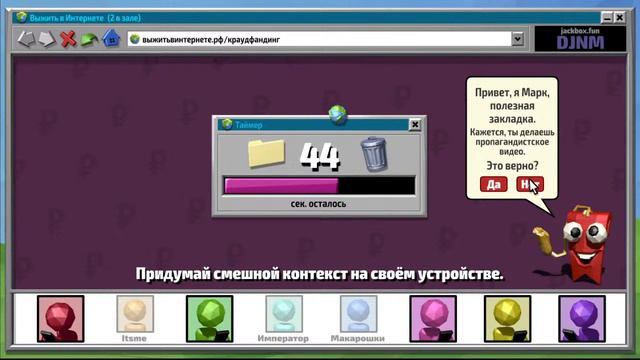Click the globe icon above timer window
Screen dimensions: 640x360
338,115
